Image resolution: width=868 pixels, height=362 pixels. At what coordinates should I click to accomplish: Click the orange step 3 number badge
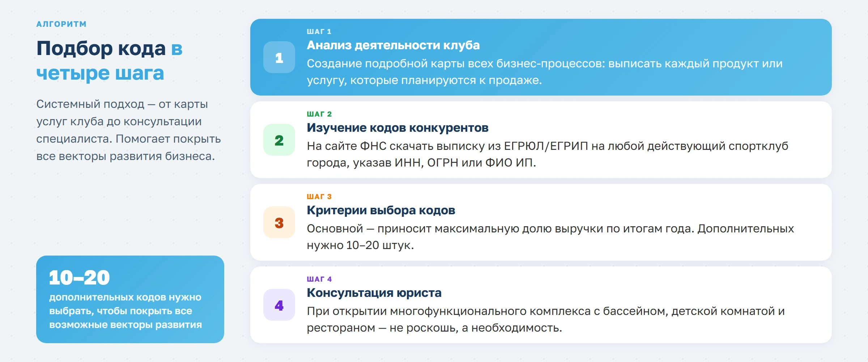279,222
